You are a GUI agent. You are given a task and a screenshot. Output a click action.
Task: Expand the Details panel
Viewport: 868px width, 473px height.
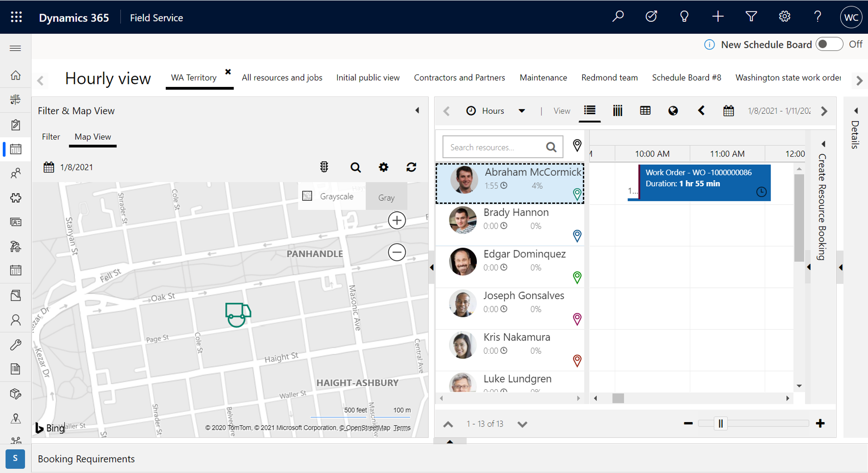(857, 111)
